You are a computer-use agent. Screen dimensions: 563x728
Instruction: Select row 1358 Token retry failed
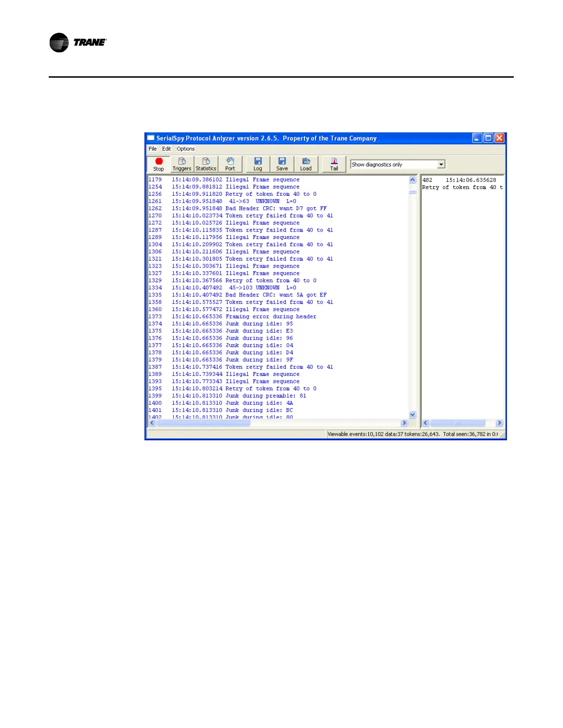[x=241, y=302]
